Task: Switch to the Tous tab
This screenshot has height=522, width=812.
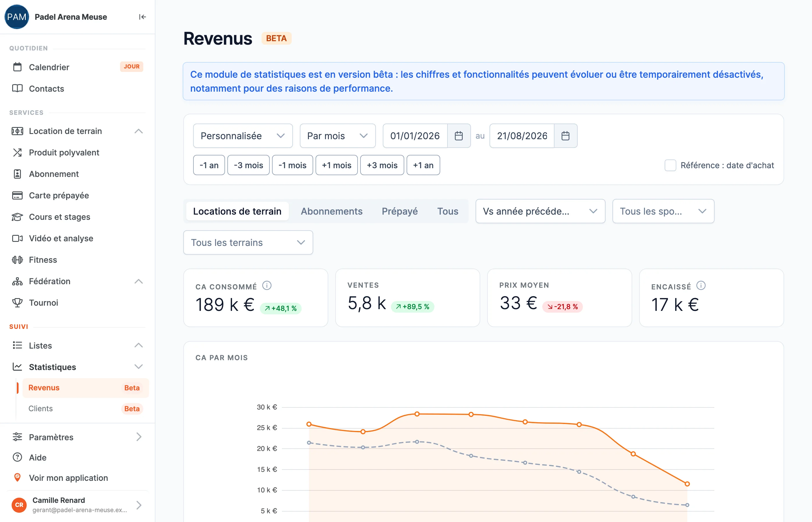Action: [448, 211]
